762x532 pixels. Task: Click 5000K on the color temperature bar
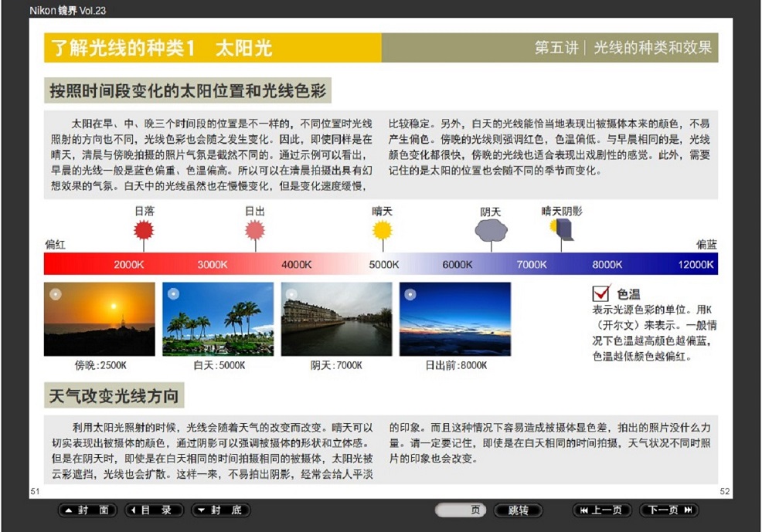pyautogui.click(x=383, y=265)
